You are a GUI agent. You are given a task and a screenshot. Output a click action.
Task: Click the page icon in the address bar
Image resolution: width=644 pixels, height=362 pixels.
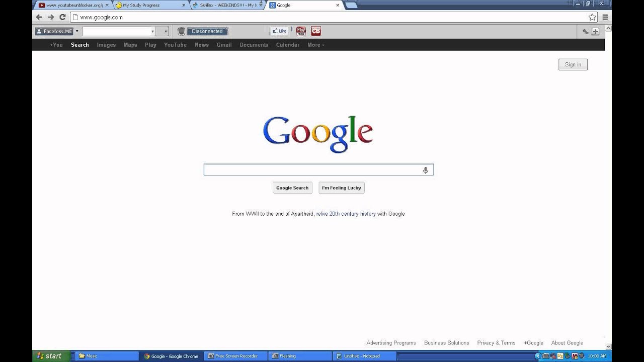coord(75,17)
